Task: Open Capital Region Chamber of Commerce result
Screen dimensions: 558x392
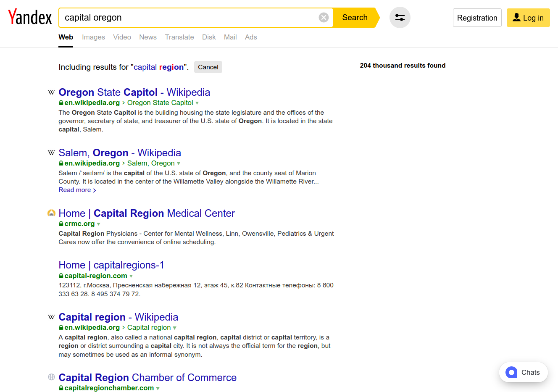Action: (x=147, y=378)
